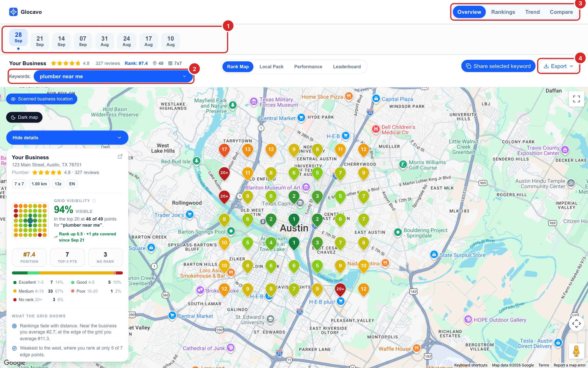Click the Grid Visibility info icon
The height and width of the screenshot is (368, 588).
point(94,201)
